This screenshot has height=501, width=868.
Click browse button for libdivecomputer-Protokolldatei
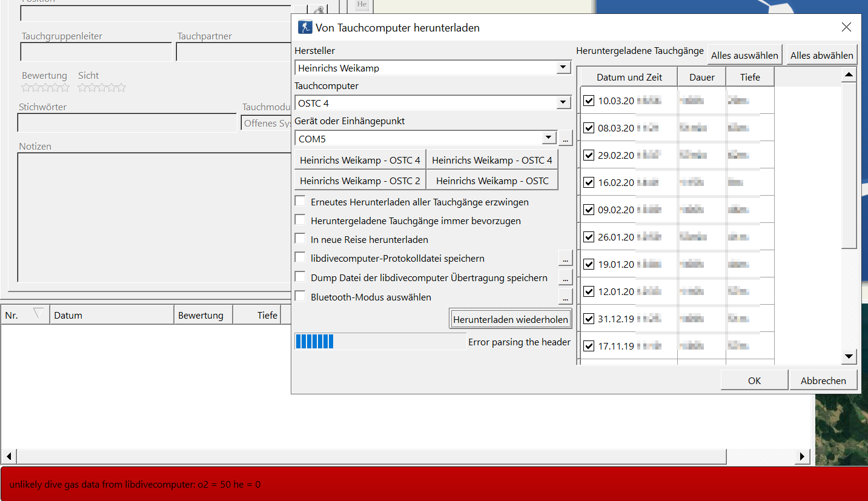pos(565,259)
